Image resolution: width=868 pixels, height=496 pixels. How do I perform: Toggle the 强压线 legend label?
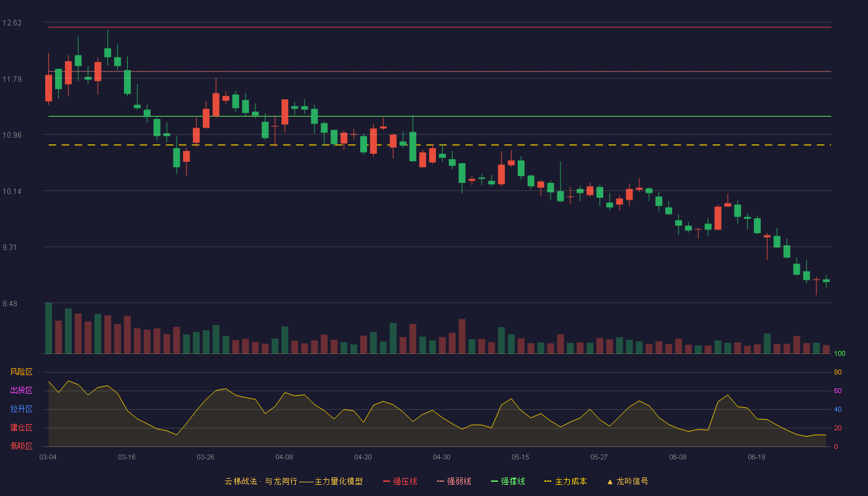(x=405, y=481)
